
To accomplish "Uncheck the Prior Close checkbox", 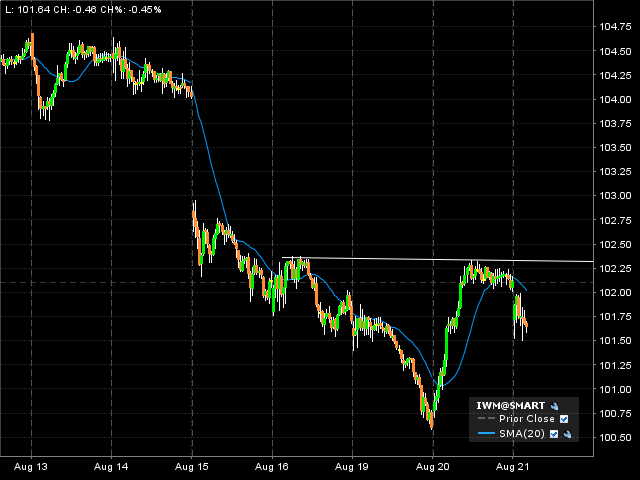I will click(564, 419).
